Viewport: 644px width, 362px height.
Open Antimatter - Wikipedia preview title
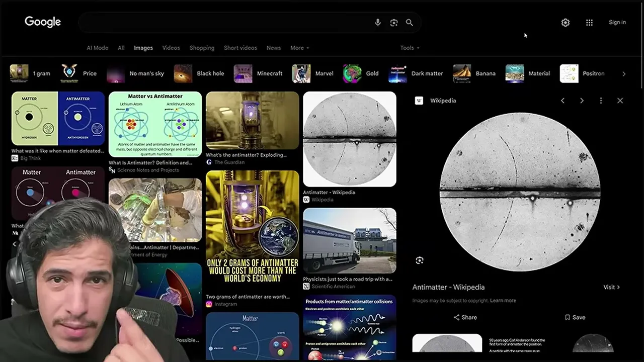(x=449, y=287)
